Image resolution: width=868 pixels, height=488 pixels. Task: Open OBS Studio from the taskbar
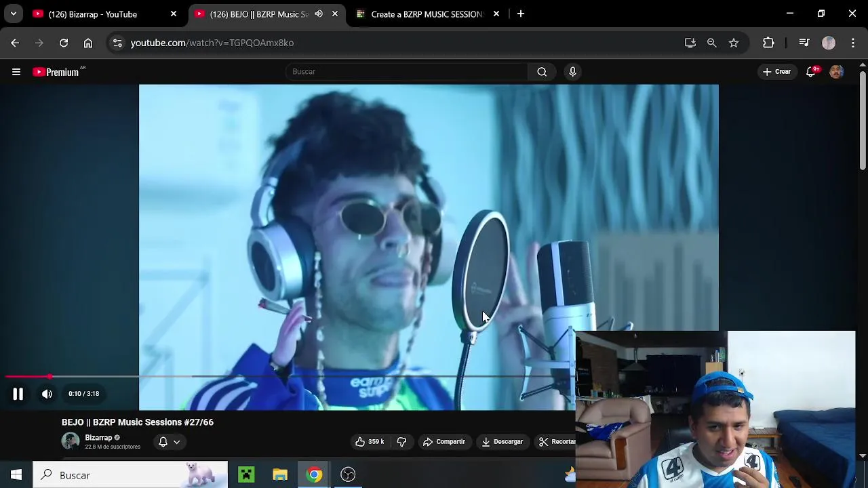point(348,475)
